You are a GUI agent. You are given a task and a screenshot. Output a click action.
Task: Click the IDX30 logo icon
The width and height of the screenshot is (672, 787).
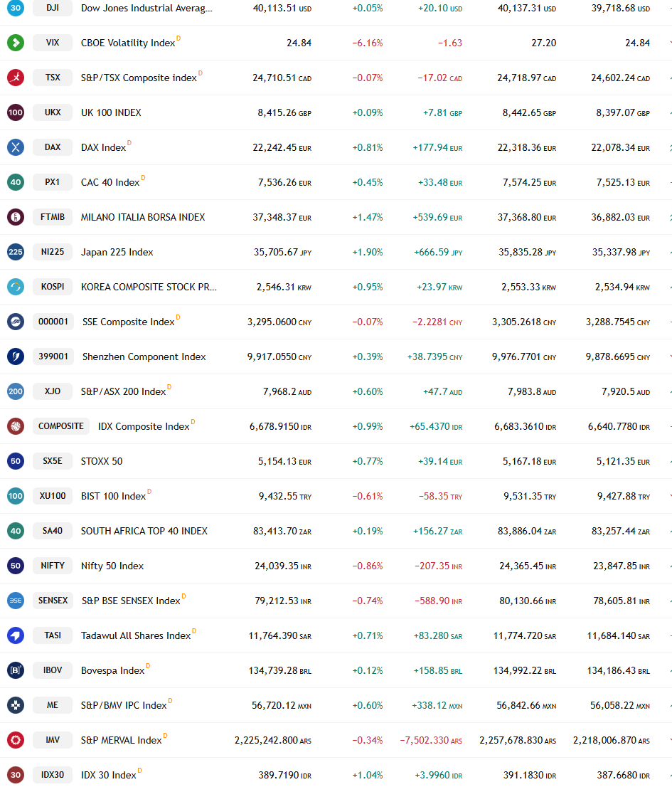tap(16, 775)
